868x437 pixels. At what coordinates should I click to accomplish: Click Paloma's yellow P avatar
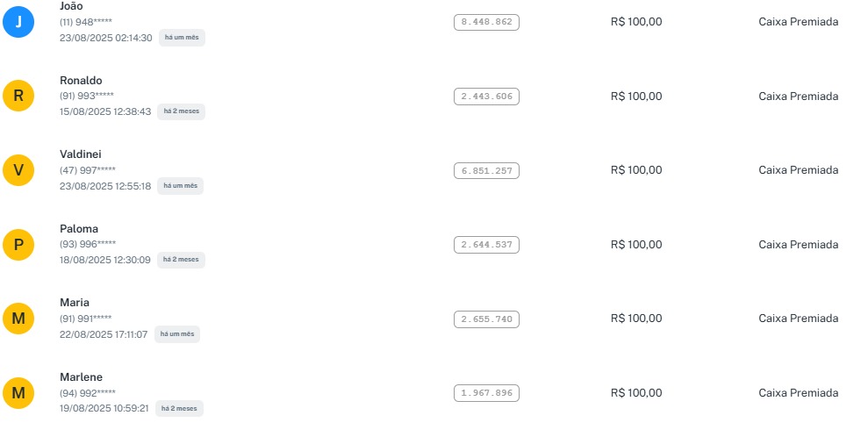18,245
